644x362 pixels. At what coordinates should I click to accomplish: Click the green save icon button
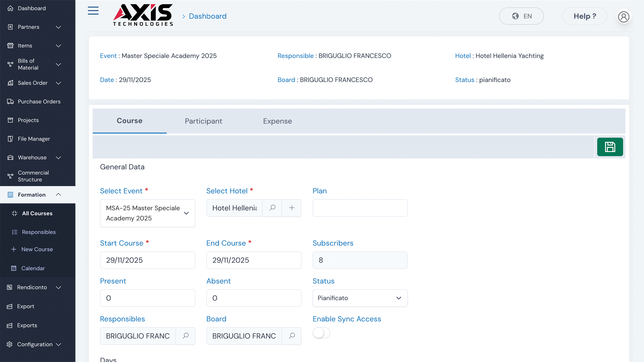tap(610, 147)
